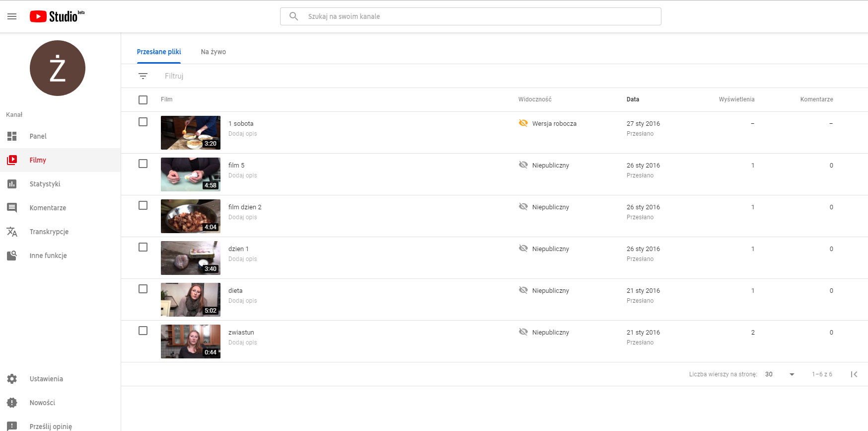Click the filter icon beside Filtruj

(x=143, y=76)
